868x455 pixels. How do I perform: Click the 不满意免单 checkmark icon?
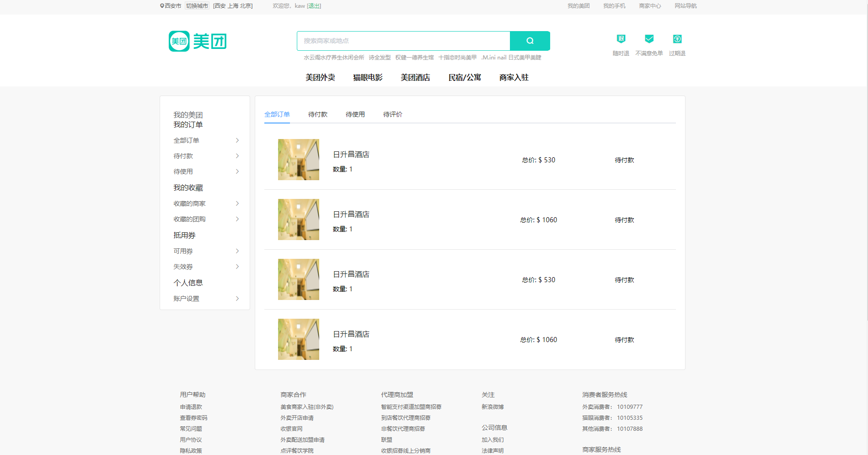pos(649,39)
